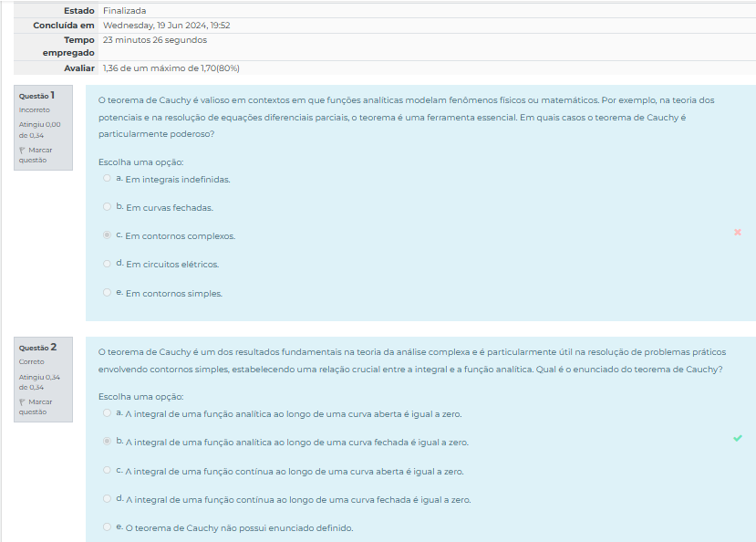Viewport: 756px width, 542px height.
Task: Click 'Atingiu 0,34 de 0,34' score text
Action: pos(39,382)
